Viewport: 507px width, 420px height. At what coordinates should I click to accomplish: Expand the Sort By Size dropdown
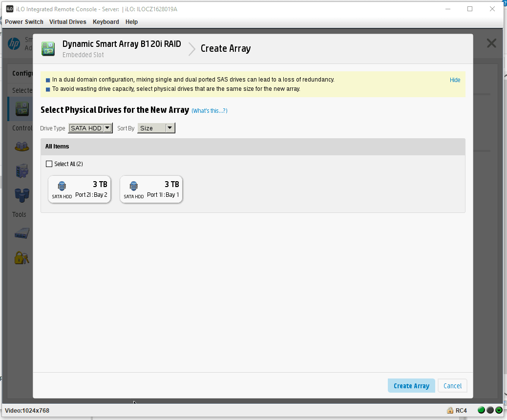click(156, 128)
